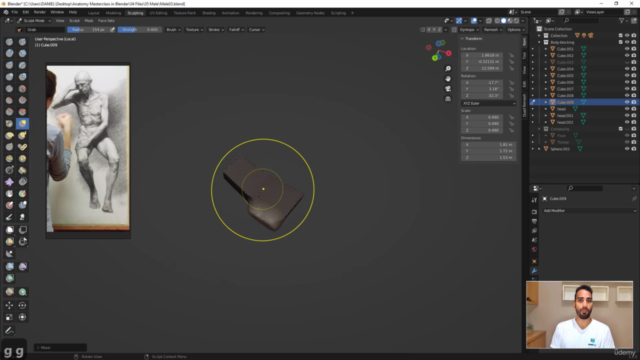
Task: Switch to Modeling workspace tab
Action: tap(113, 13)
